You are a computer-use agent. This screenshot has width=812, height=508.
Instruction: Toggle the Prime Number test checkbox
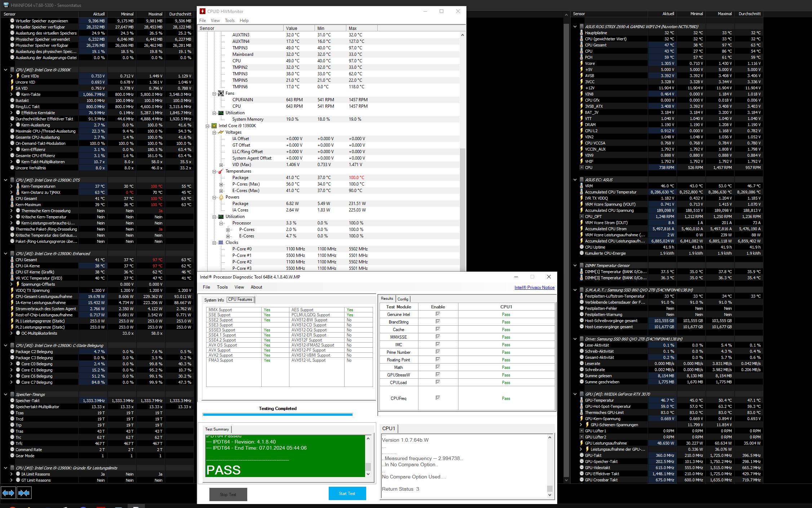point(438,352)
